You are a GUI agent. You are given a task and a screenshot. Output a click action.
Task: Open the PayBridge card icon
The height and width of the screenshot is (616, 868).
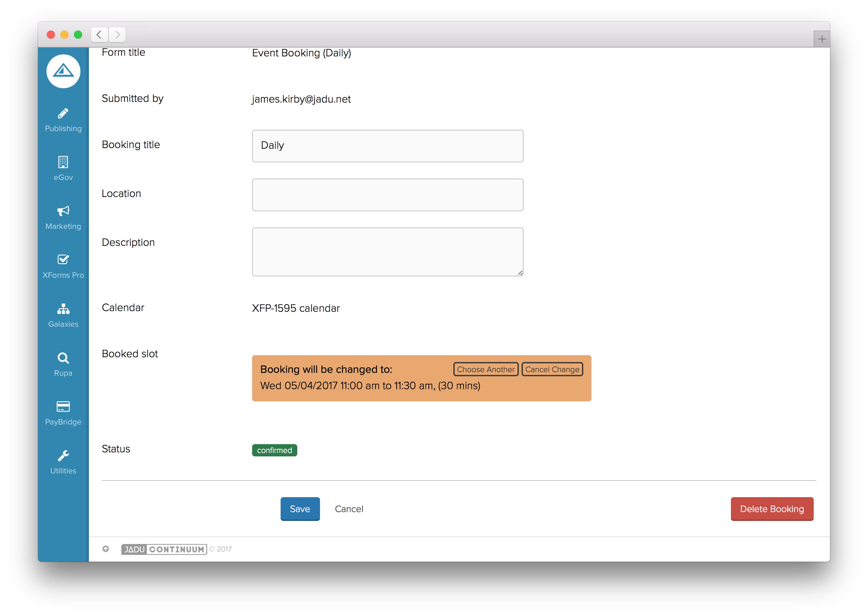[63, 406]
